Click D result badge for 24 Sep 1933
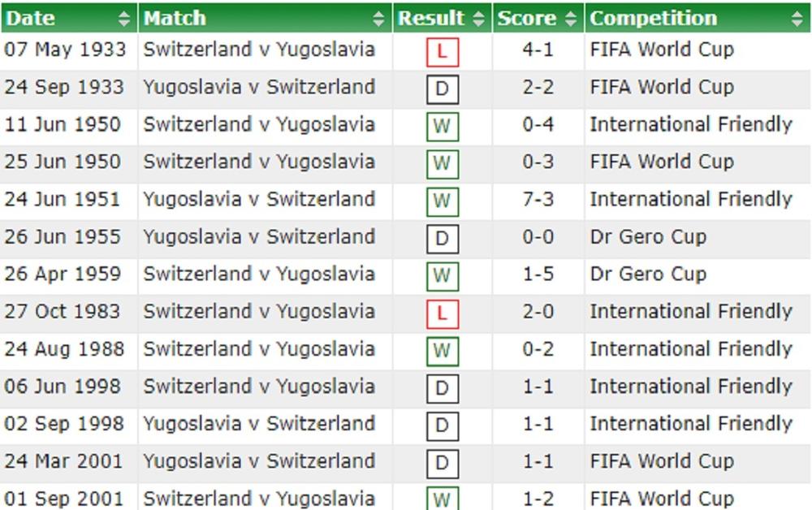Viewport: 812px width, 510px height. (442, 89)
